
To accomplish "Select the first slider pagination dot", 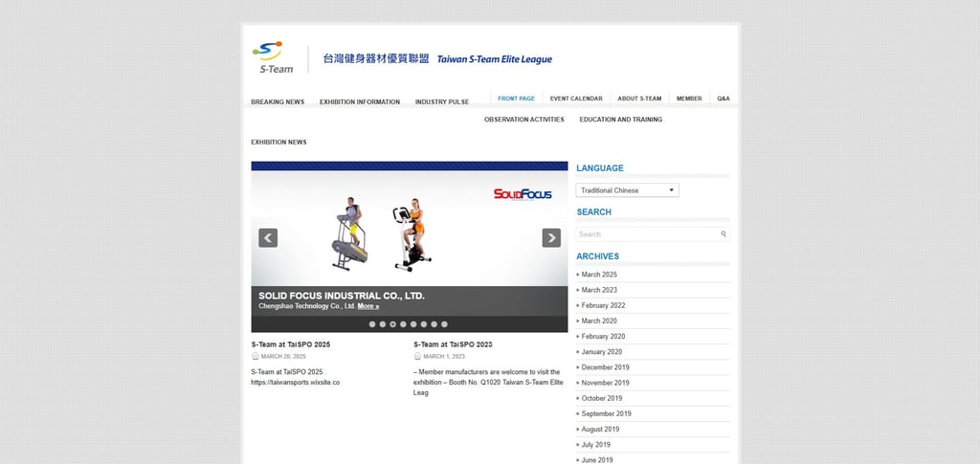I will pos(372,324).
